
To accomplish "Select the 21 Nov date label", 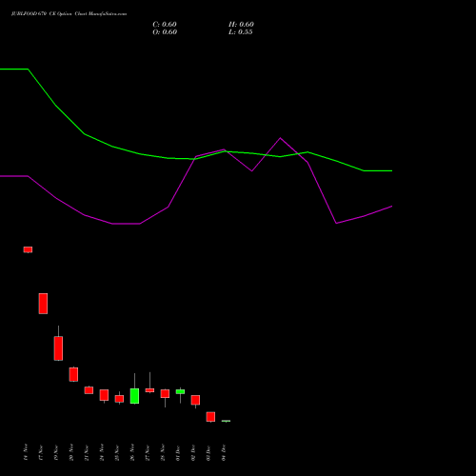I will tap(87, 452).
